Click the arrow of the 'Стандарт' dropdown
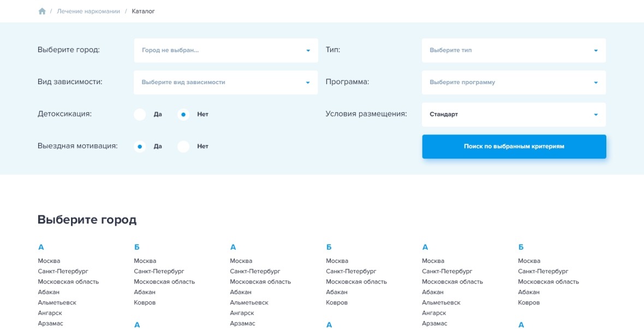Screen dimensions: 644x329 [x=595, y=115]
